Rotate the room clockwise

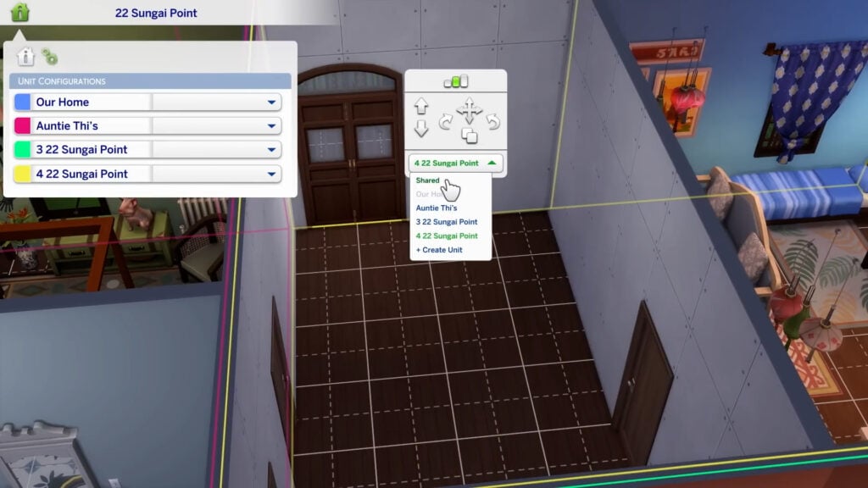pyautogui.click(x=446, y=123)
